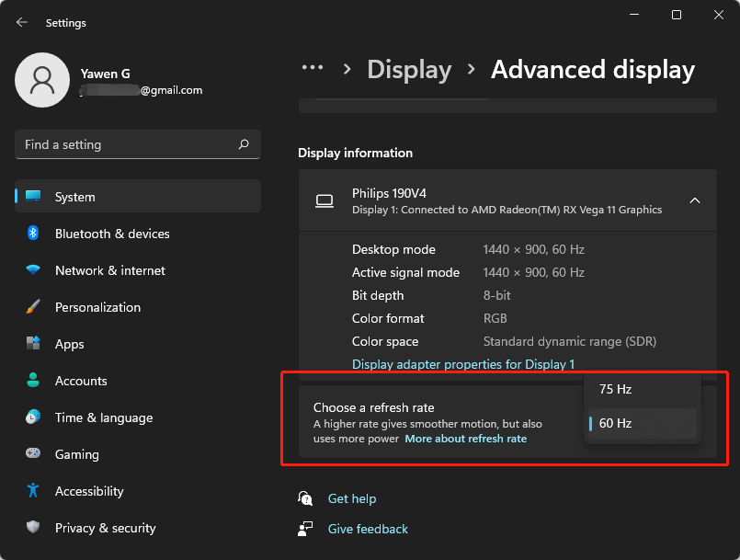Open the breadcrumb ellipsis menu
Viewport: 740px width, 560px height.
(313, 67)
